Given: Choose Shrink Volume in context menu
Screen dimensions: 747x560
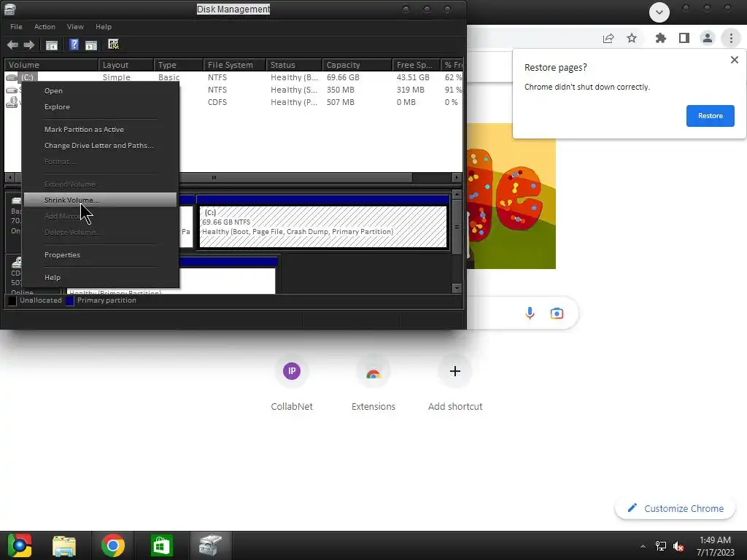Looking at the screenshot, I should click(x=101, y=200).
